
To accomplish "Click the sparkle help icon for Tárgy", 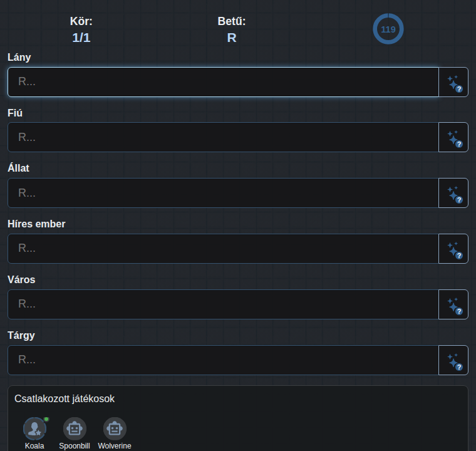I will click(x=453, y=360).
